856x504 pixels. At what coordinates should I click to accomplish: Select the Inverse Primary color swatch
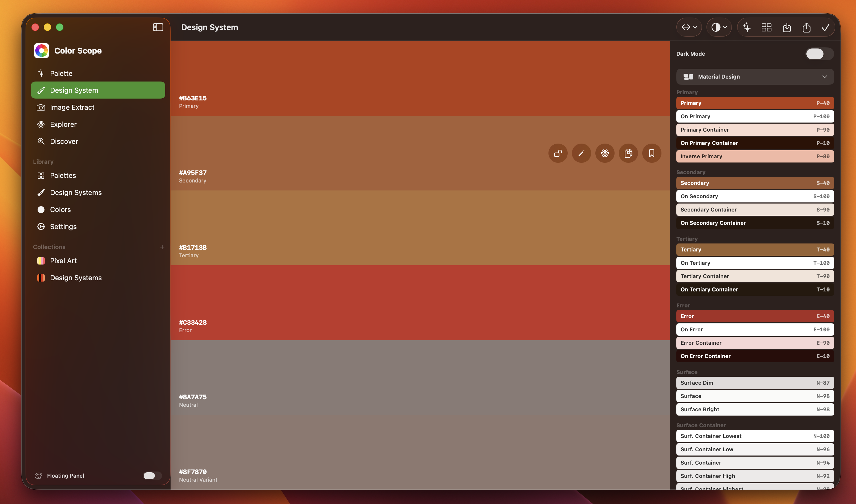pos(755,156)
